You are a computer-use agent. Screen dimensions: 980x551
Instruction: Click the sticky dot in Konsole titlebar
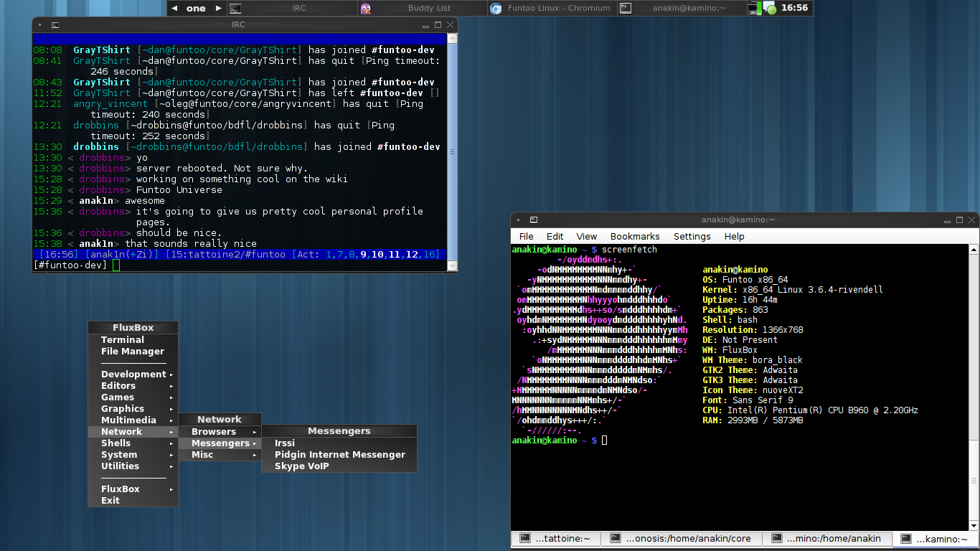point(519,220)
